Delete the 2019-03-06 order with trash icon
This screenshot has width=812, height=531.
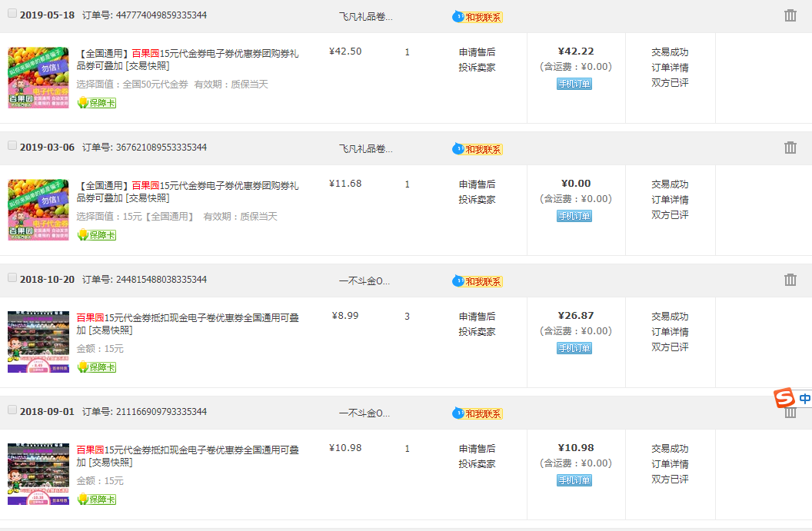point(790,148)
